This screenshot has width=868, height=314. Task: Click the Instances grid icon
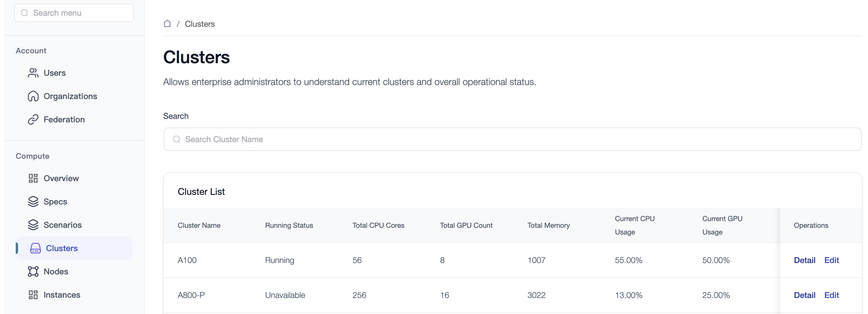point(33,295)
